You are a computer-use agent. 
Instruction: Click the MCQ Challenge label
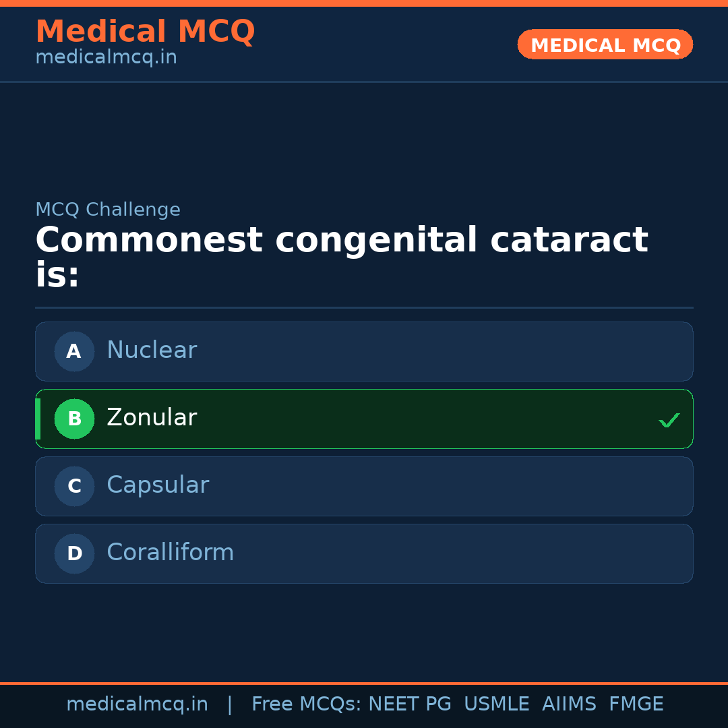[x=108, y=210]
